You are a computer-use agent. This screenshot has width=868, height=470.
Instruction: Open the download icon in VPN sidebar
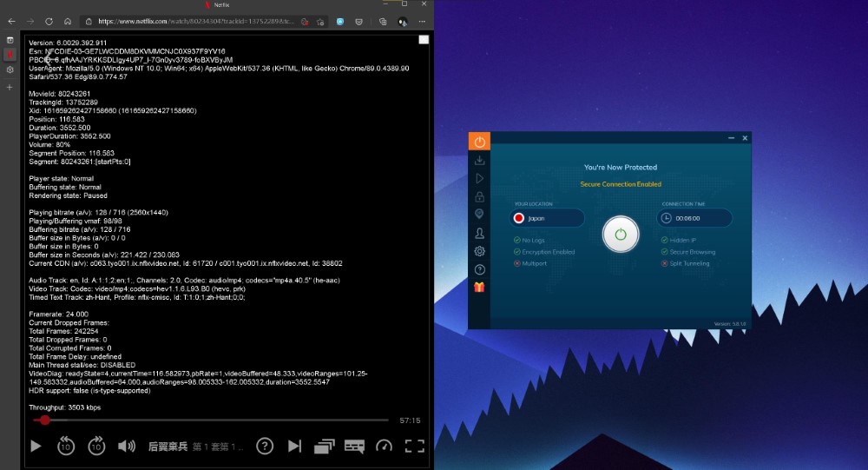[x=479, y=160]
